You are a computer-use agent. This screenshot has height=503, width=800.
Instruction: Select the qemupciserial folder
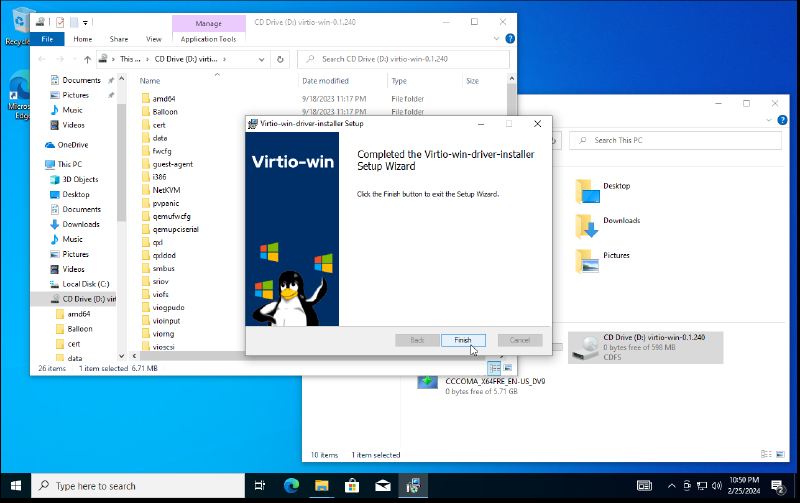[x=176, y=229]
